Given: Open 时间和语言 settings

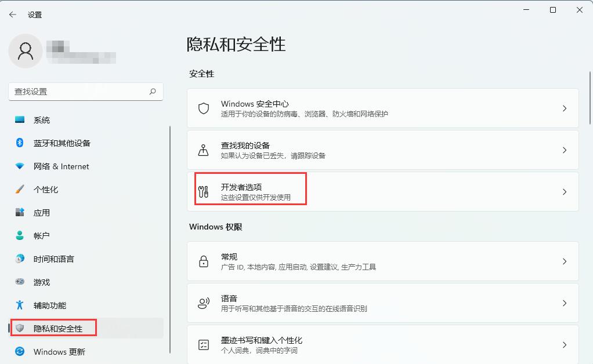Looking at the screenshot, I should 86,259.
